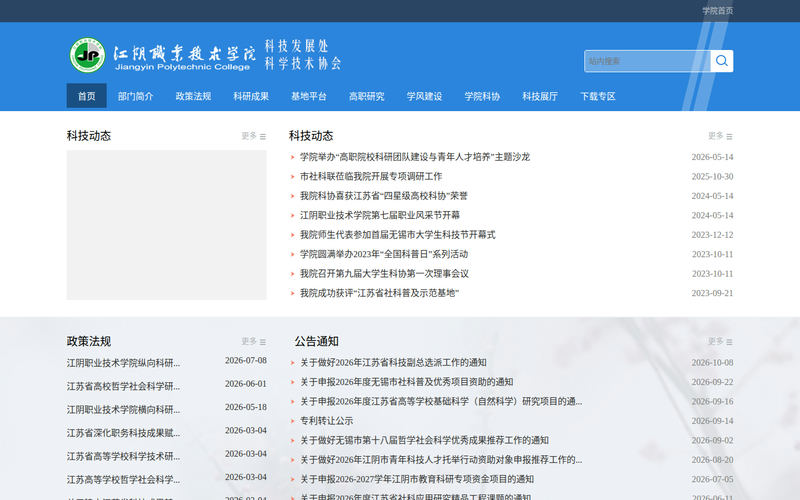
Task: Open the 学风建设 menu item
Action: click(424, 96)
